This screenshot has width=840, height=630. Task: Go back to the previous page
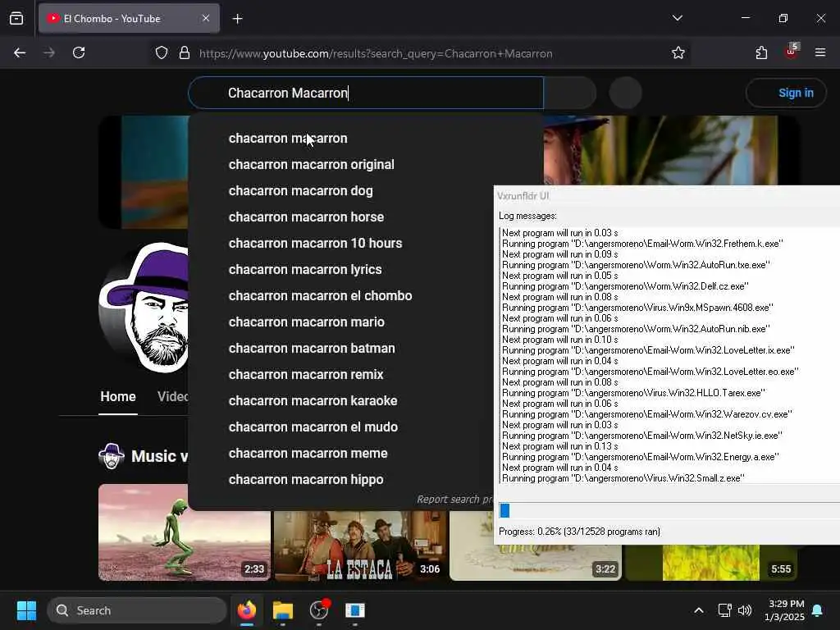[x=20, y=52]
